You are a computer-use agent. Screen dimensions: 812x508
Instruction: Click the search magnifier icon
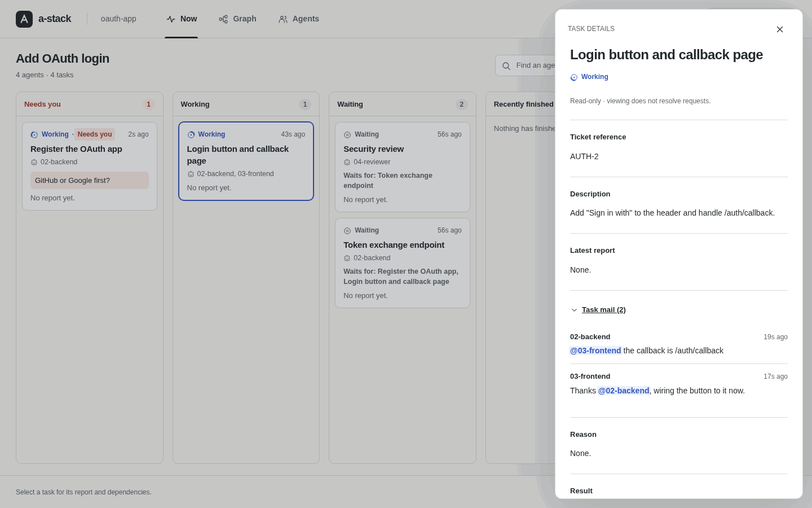point(506,66)
